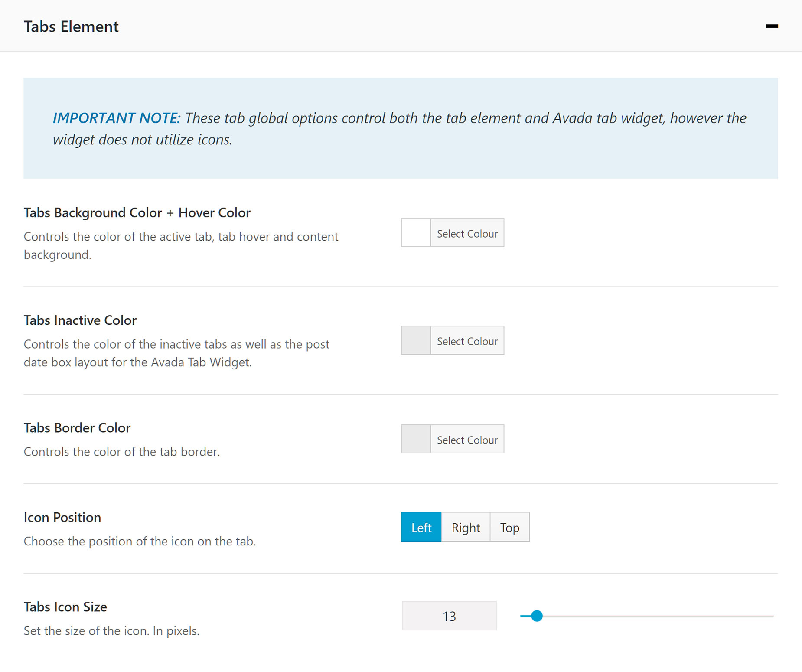Click the Important Note info box
802x672 pixels.
tap(400, 128)
